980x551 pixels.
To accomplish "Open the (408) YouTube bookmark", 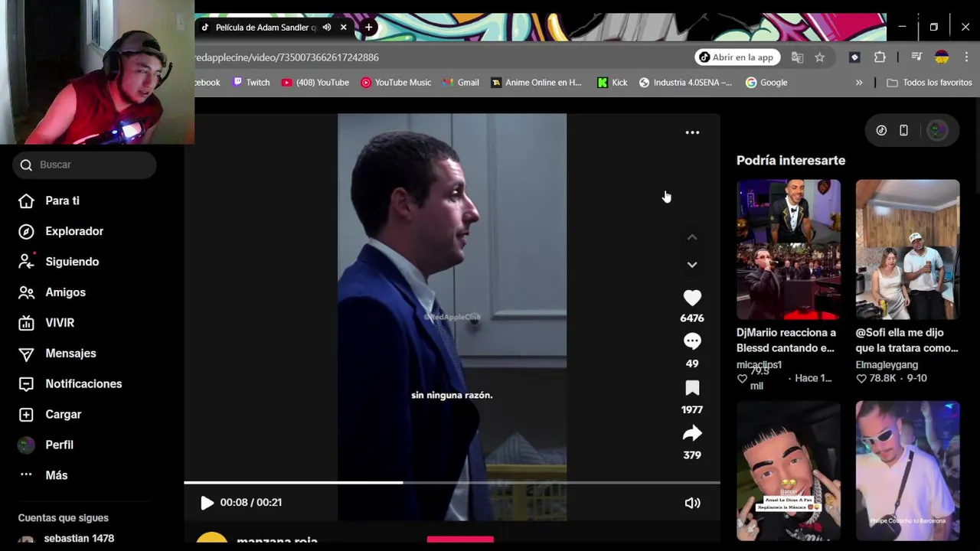I will [x=315, y=83].
